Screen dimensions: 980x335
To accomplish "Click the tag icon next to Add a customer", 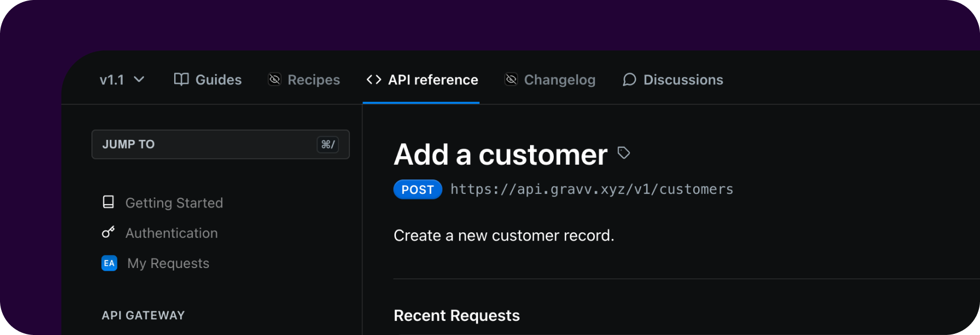I will pyautogui.click(x=624, y=153).
